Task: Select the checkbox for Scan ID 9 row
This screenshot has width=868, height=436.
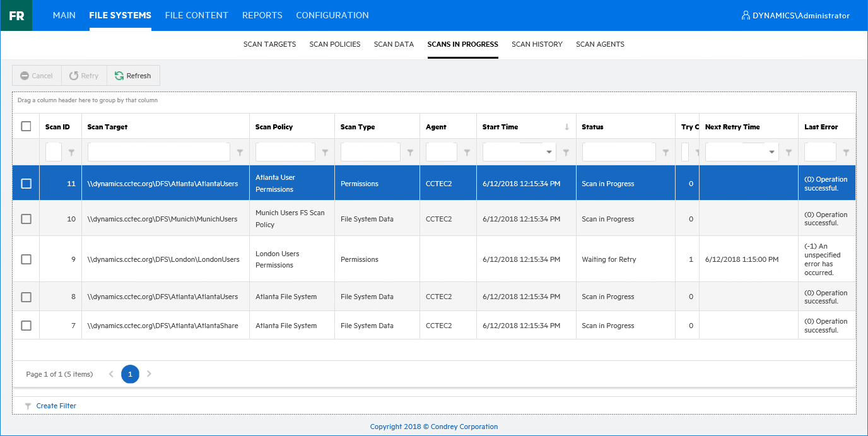Action: pyautogui.click(x=26, y=259)
